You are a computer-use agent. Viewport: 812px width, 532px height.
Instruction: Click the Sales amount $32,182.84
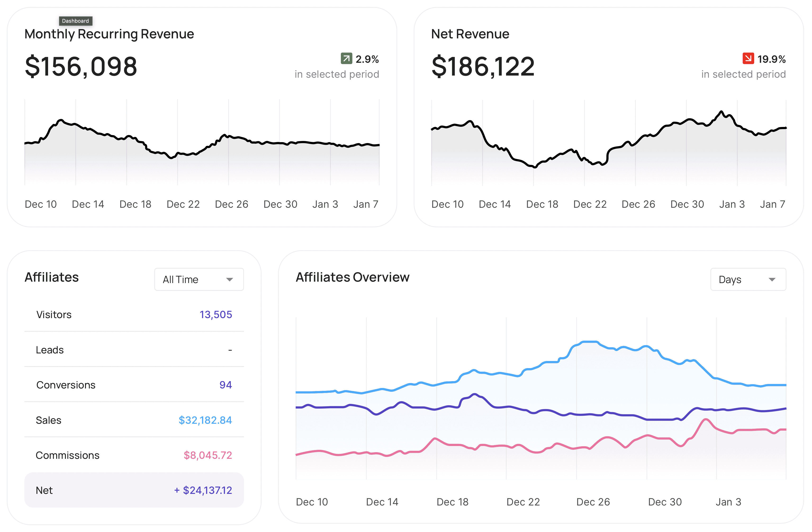(x=205, y=420)
